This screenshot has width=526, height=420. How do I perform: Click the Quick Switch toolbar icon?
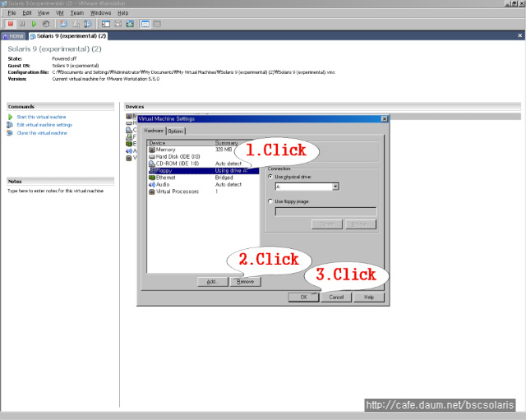pyautogui.click(x=118, y=24)
